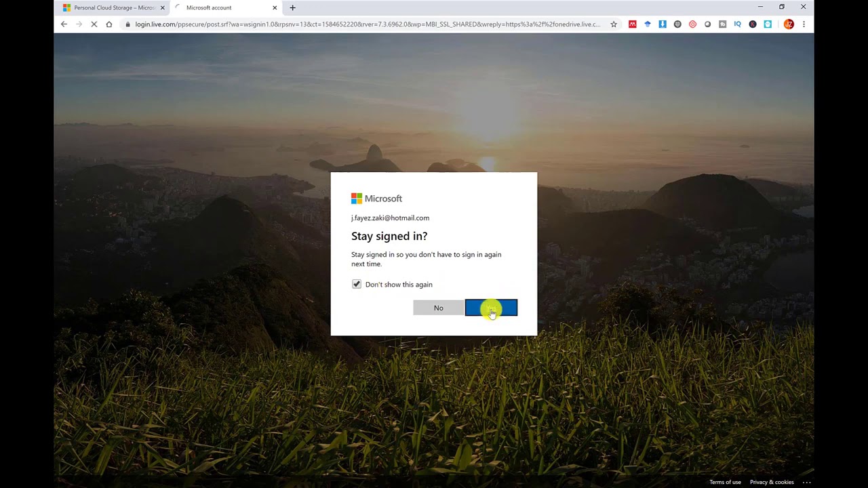Click the No button

[439, 308]
